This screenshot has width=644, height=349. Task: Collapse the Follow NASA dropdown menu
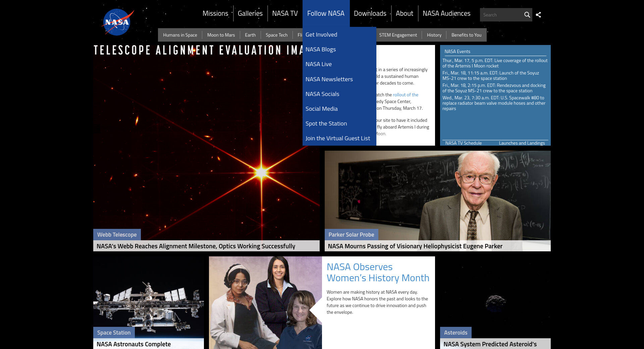coord(326,13)
